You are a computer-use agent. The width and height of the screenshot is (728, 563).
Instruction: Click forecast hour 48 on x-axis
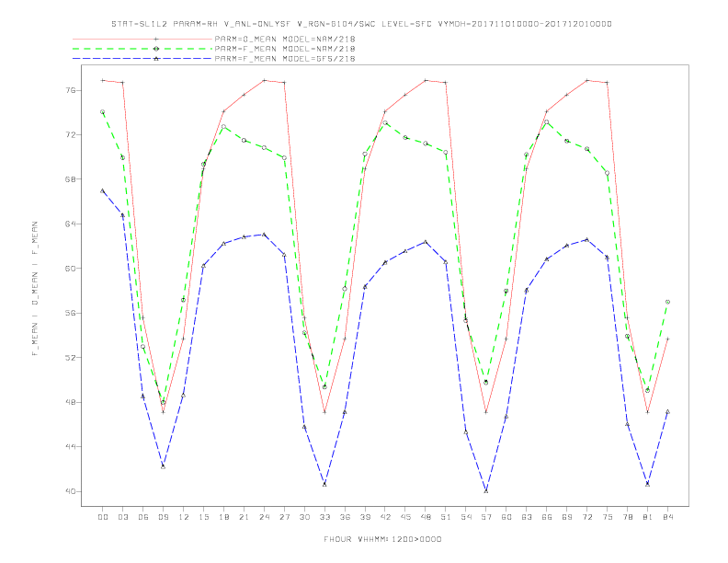pyautogui.click(x=426, y=517)
